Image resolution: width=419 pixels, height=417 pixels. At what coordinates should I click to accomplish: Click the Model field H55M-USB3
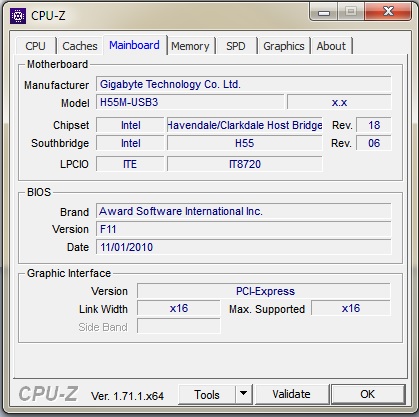pyautogui.click(x=190, y=102)
